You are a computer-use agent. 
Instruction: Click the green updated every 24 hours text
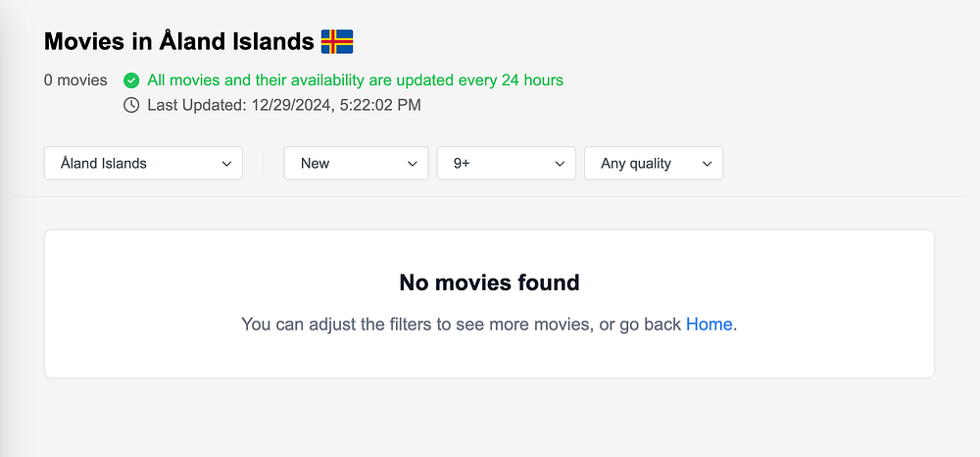[355, 80]
